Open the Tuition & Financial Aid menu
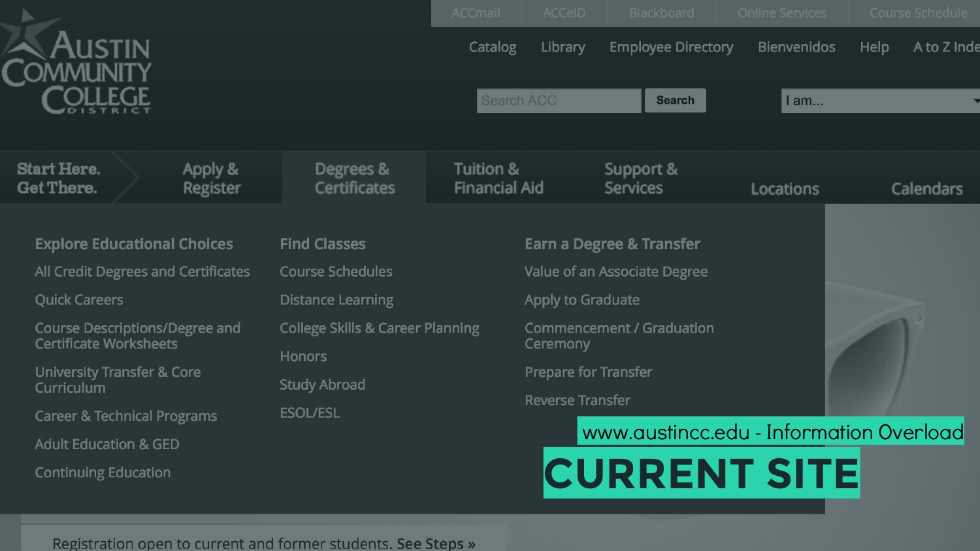980x551 pixels. click(x=498, y=178)
